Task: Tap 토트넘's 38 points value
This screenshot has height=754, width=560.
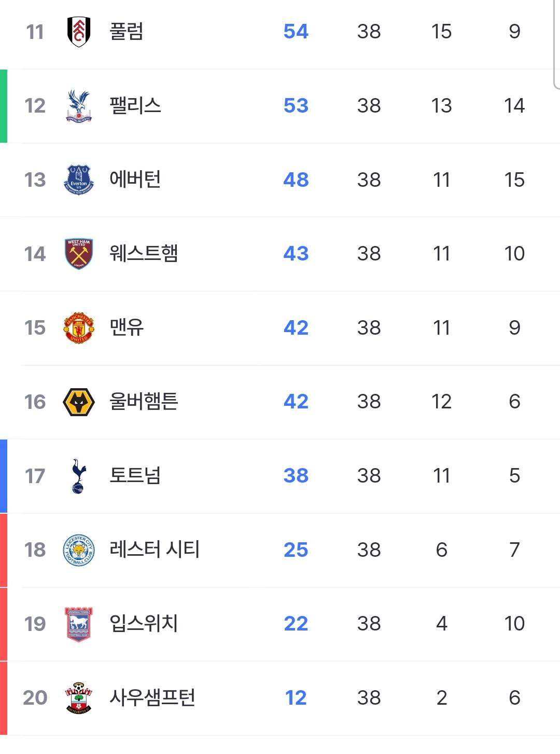Action: coord(296,475)
